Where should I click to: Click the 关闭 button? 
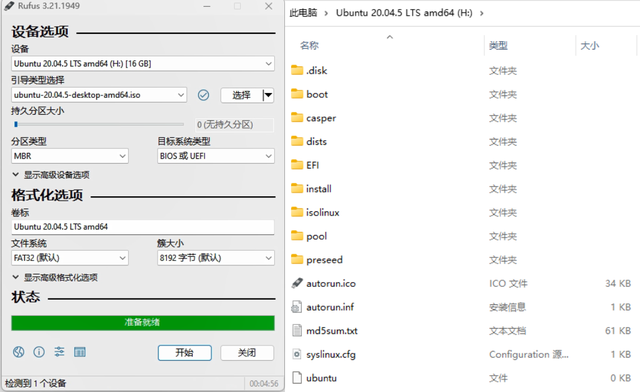(247, 353)
